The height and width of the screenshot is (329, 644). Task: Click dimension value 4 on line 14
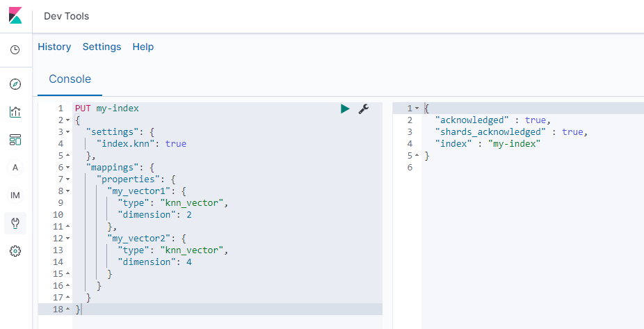(189, 262)
